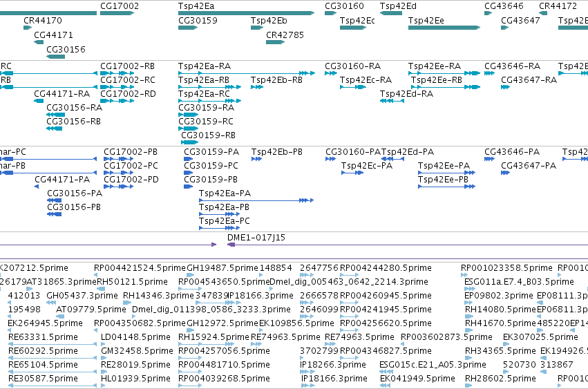This screenshot has width=588, height=389.
Task: Click EST Dmel_dig_011398_0586_3233.3prime
Action: tap(211, 310)
